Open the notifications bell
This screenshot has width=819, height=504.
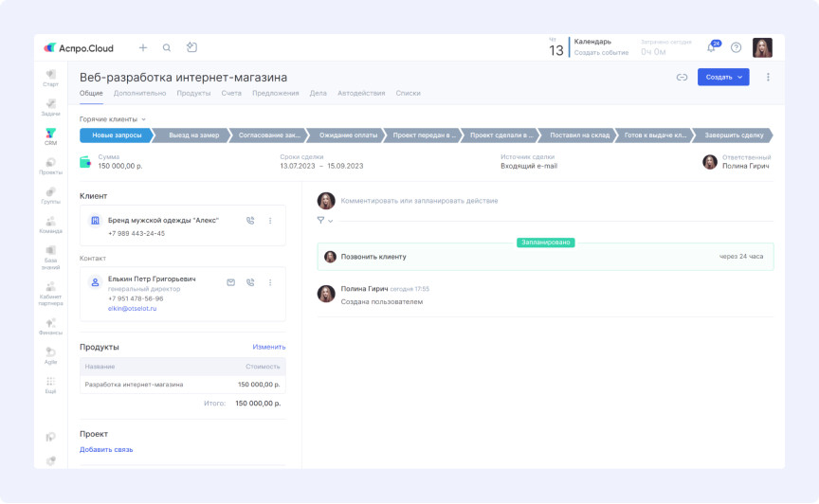pyautogui.click(x=712, y=48)
